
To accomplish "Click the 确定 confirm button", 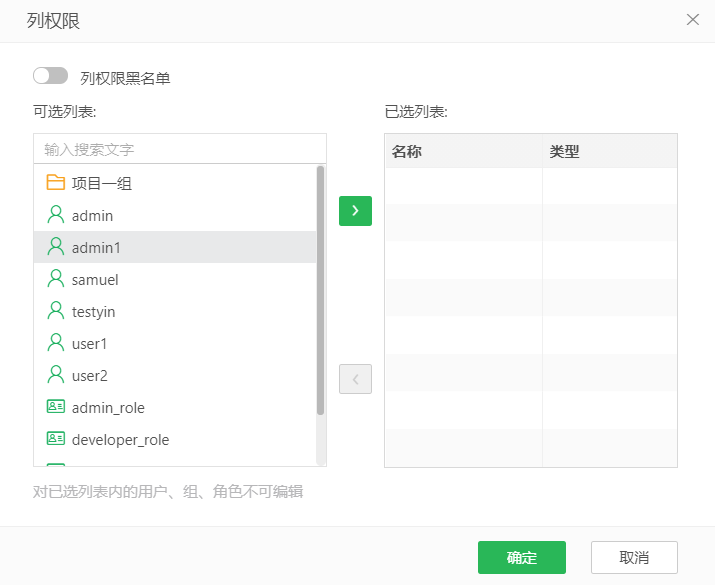I will tap(521, 557).
